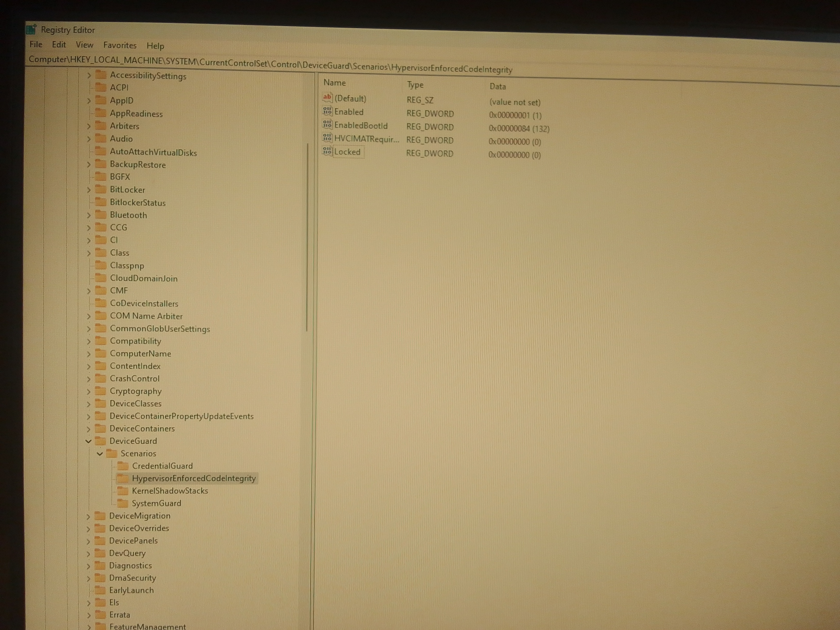Click the tree pane vertical scrollbar

[307, 237]
